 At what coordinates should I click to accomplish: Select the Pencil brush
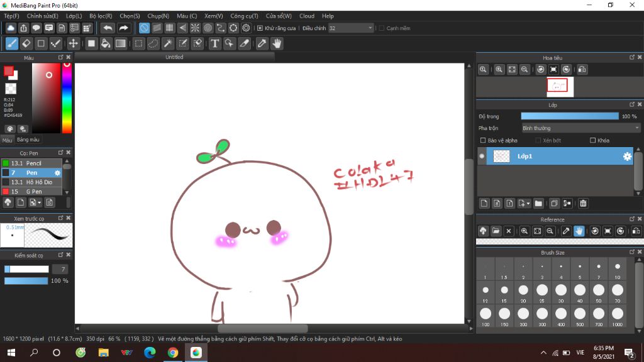tap(31, 163)
